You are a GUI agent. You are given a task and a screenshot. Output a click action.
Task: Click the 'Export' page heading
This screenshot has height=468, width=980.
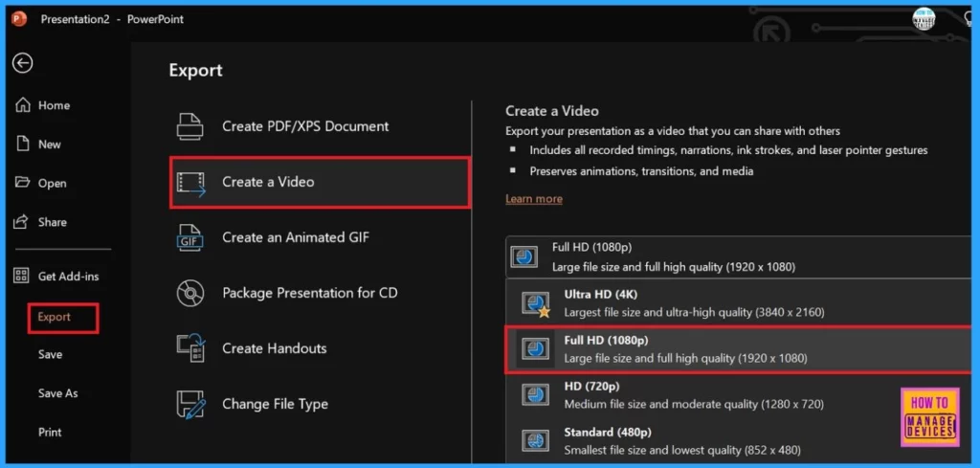point(195,71)
